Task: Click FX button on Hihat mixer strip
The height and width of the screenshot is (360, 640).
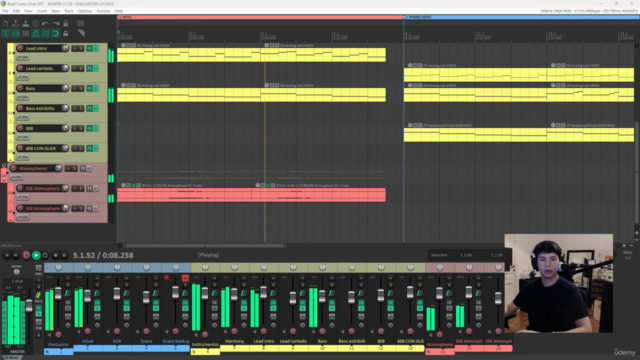Action: click(97, 303)
